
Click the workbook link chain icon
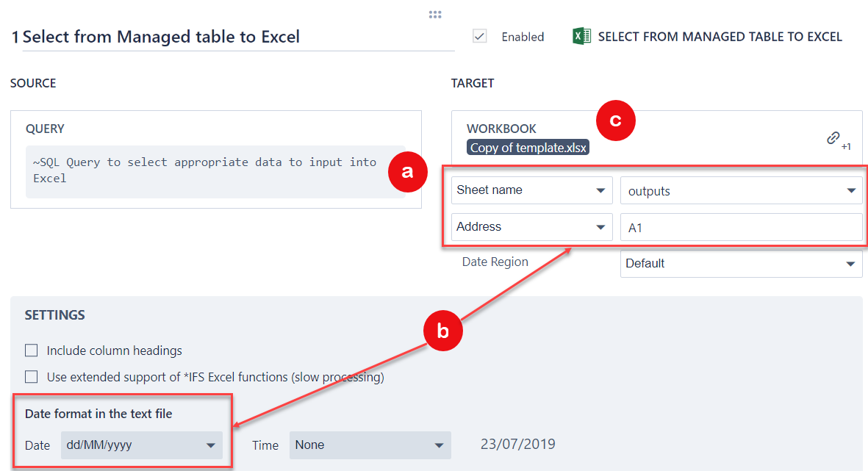point(833,137)
